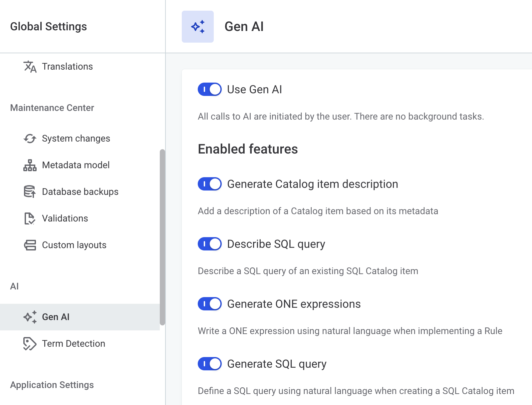532x405 pixels.
Task: Disable the Generate SQL query toggle
Action: 210,364
